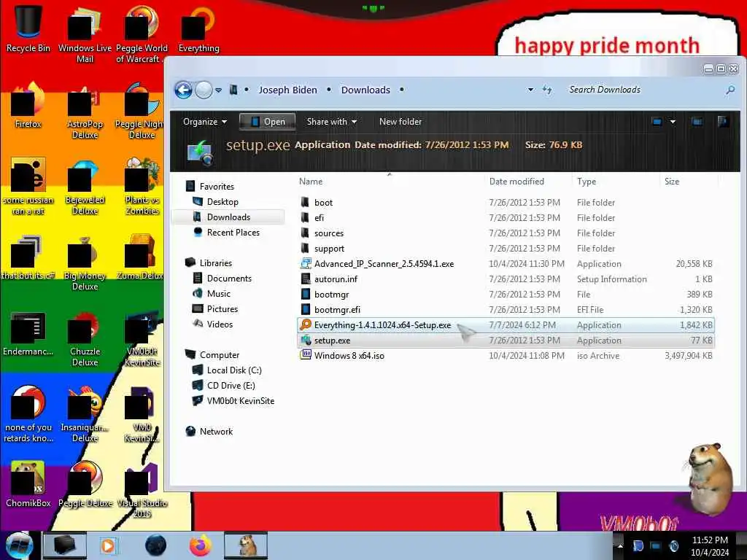Open Downloads in Favorites

click(x=228, y=217)
